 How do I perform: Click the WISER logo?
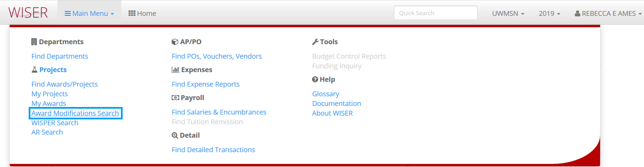[28, 13]
